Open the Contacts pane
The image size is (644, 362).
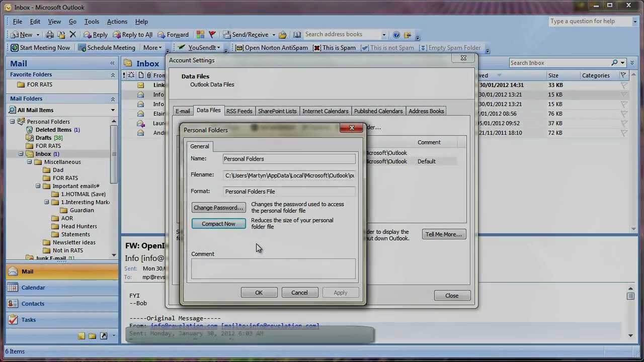(x=62, y=304)
